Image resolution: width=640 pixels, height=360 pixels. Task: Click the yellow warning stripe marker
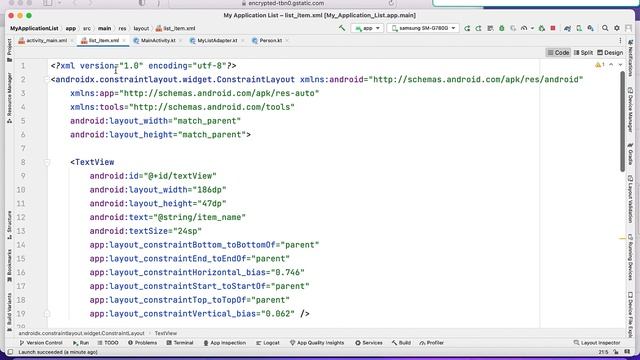[622, 238]
